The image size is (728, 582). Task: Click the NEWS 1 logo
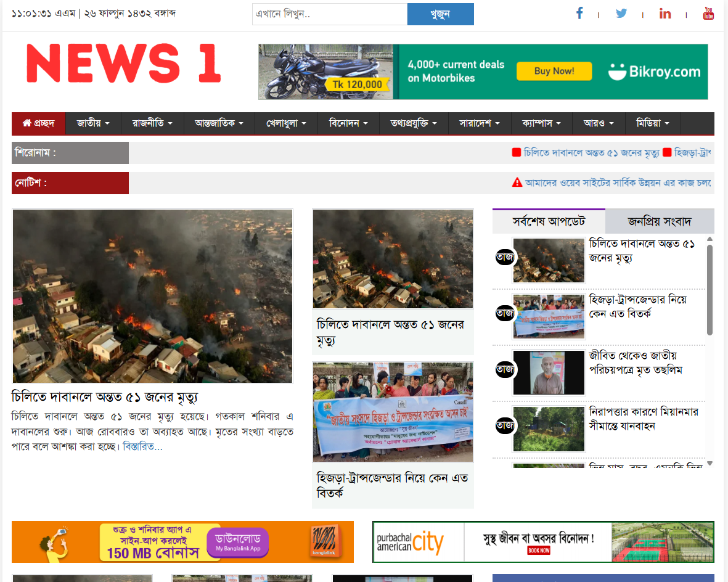point(123,64)
